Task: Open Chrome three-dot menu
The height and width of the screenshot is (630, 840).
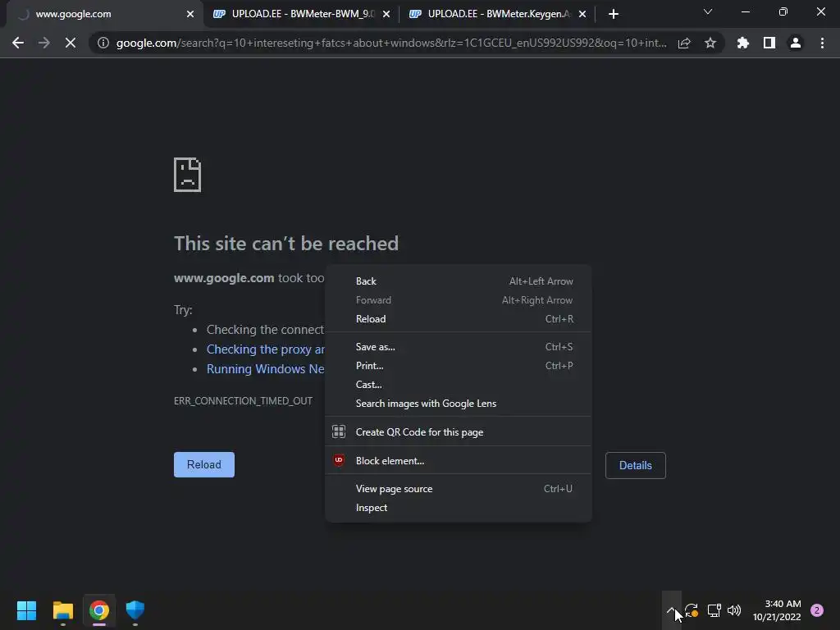Action: [x=822, y=43]
